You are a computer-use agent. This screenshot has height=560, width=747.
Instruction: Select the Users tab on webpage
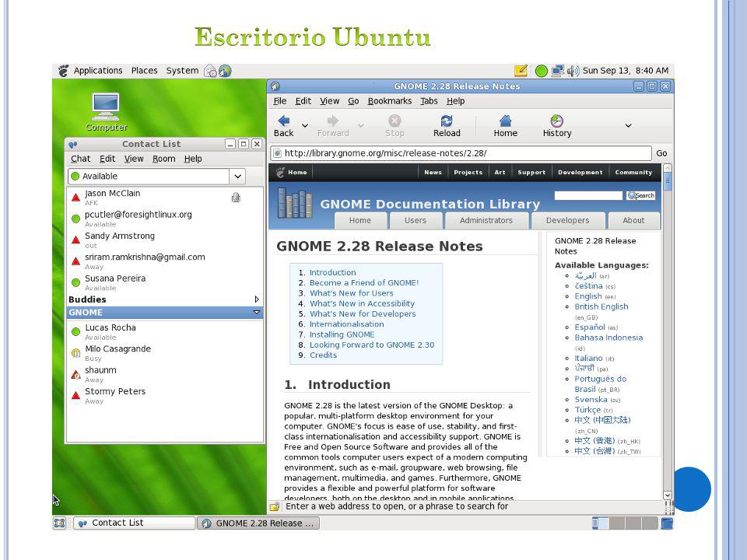tap(416, 220)
